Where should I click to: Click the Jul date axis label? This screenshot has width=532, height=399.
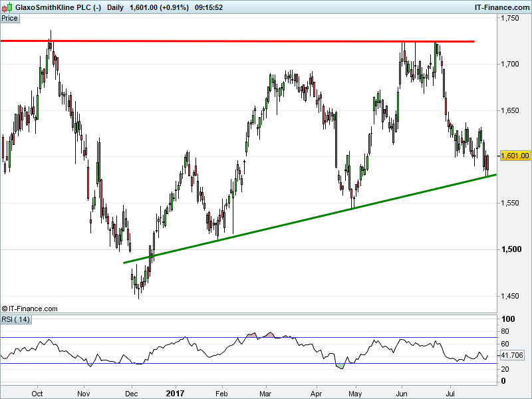tap(450, 394)
